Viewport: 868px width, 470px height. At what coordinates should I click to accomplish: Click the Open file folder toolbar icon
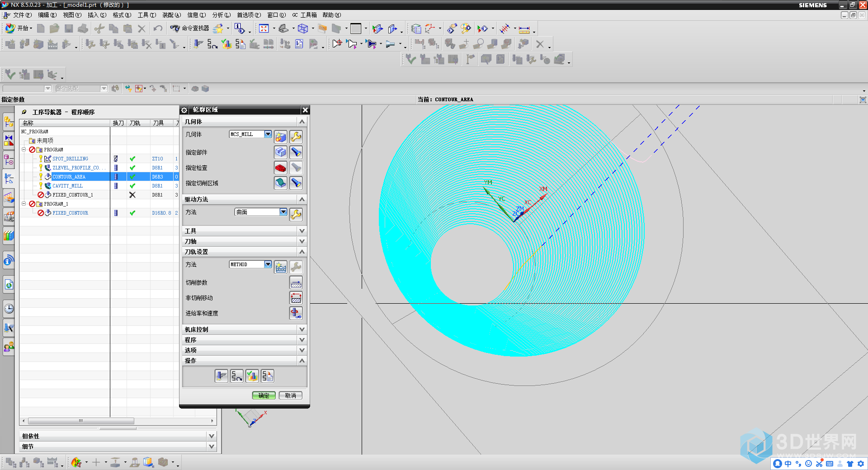coord(55,28)
